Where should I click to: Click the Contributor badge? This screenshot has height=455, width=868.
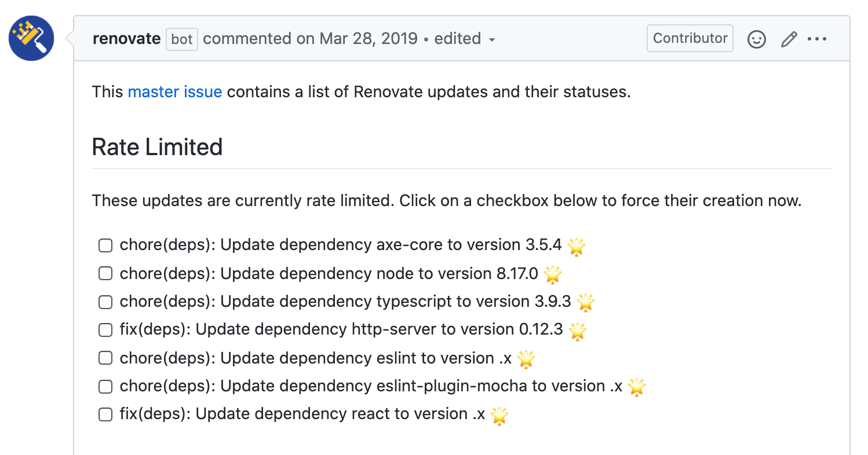[690, 38]
